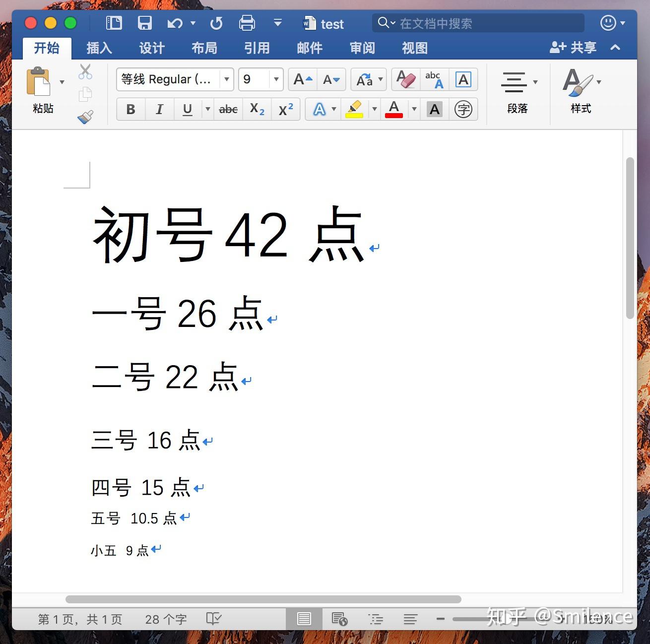Collapse the ribbon with the chevron
This screenshot has height=644, width=650.
(x=615, y=48)
